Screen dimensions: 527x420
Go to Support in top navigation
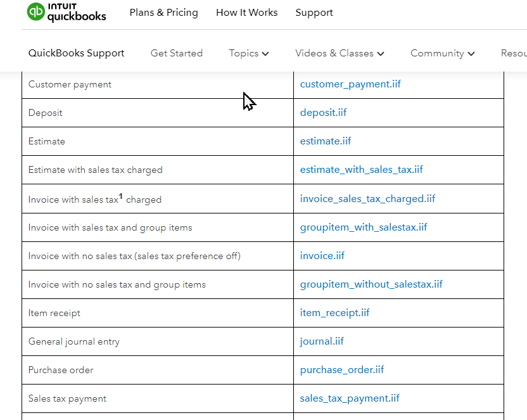314,13
